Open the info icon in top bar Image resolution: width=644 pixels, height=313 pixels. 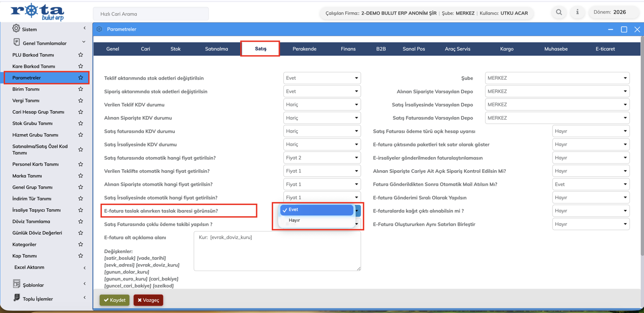click(x=577, y=13)
